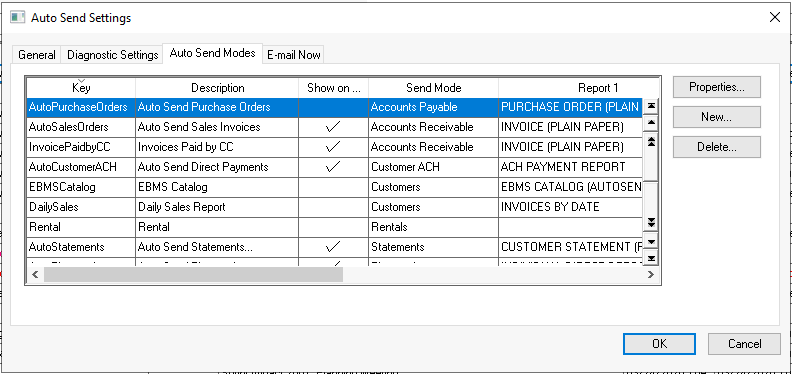Click the single down arrow scroll button
The height and width of the screenshot is (374, 792).
(x=652, y=242)
